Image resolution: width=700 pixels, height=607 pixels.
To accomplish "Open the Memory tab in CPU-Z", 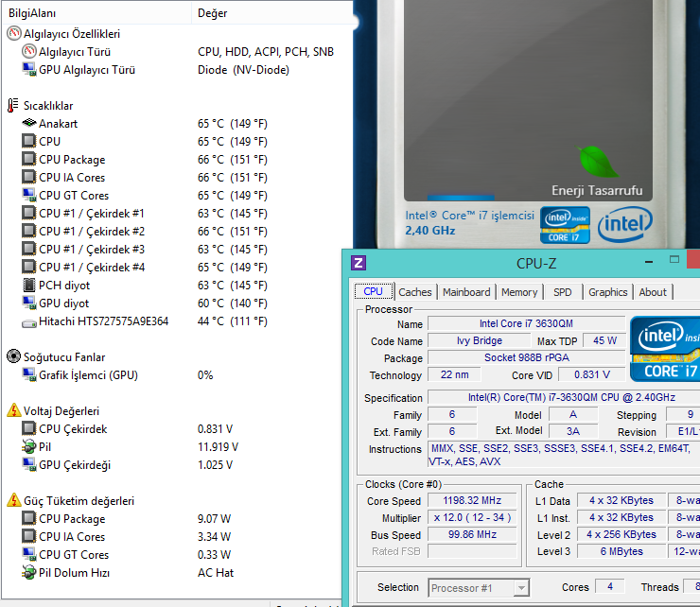I will [519, 292].
